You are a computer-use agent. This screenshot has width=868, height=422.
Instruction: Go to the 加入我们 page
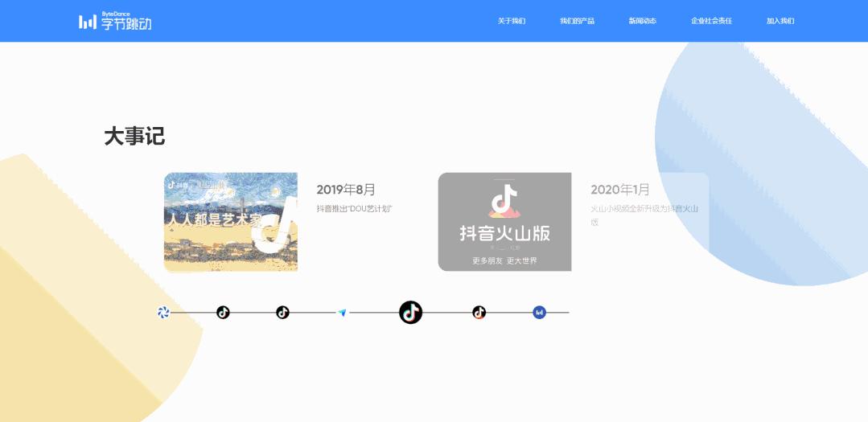coord(780,21)
